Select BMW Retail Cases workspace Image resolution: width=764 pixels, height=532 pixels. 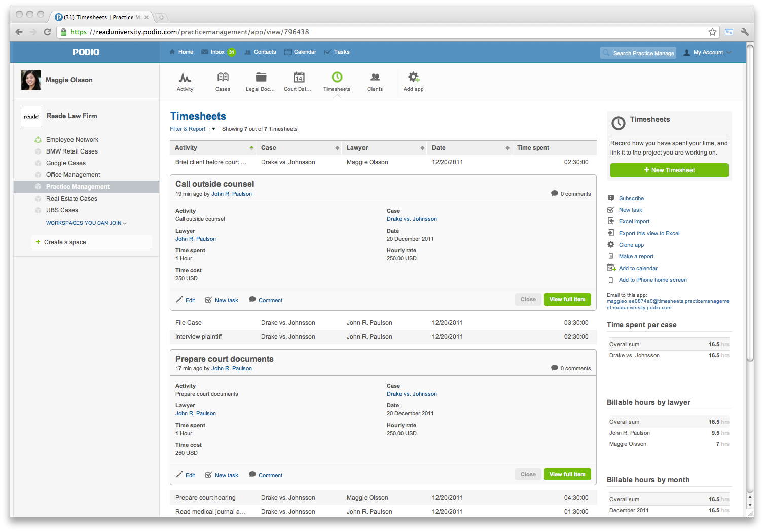pyautogui.click(x=71, y=151)
